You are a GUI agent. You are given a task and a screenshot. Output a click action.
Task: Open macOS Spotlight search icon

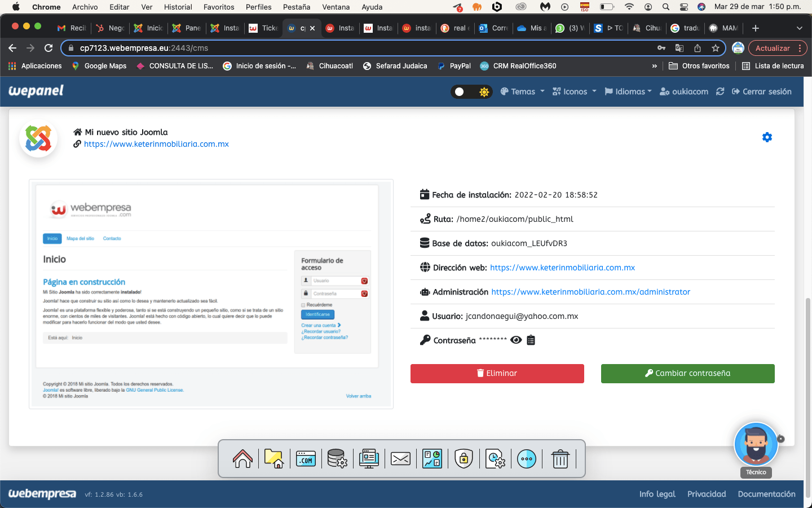pyautogui.click(x=666, y=7)
